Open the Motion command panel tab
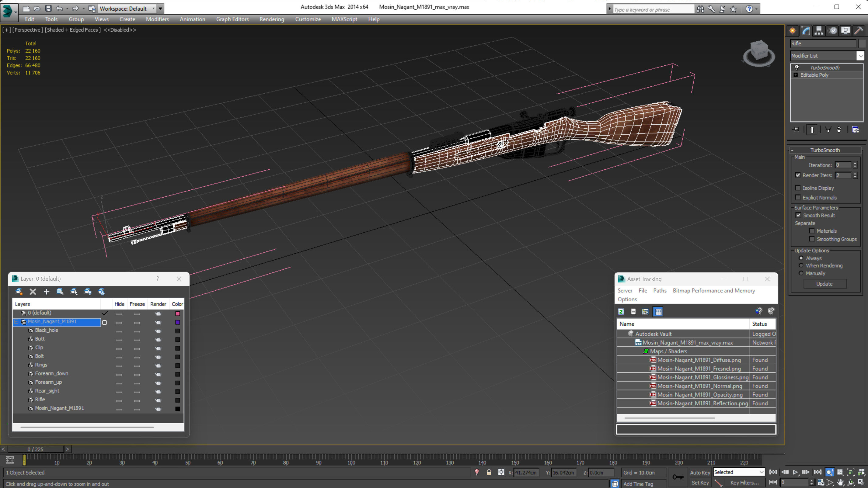The image size is (868, 488). pos(833,31)
